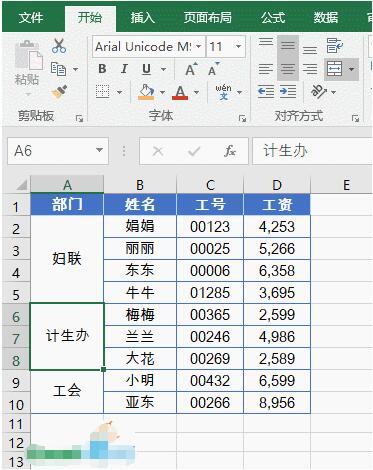Click the cell with 01285
Screen dimensions: 373x470
click(210, 293)
